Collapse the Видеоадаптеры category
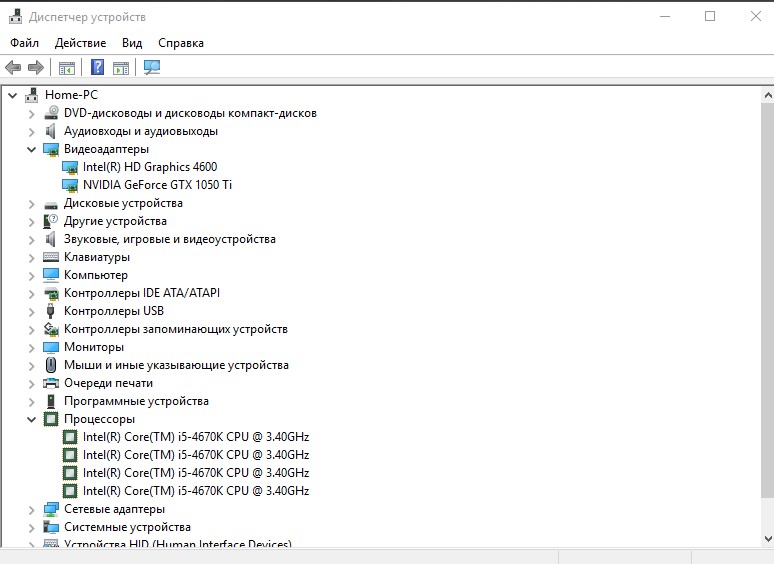This screenshot has width=774, height=564. click(x=32, y=149)
